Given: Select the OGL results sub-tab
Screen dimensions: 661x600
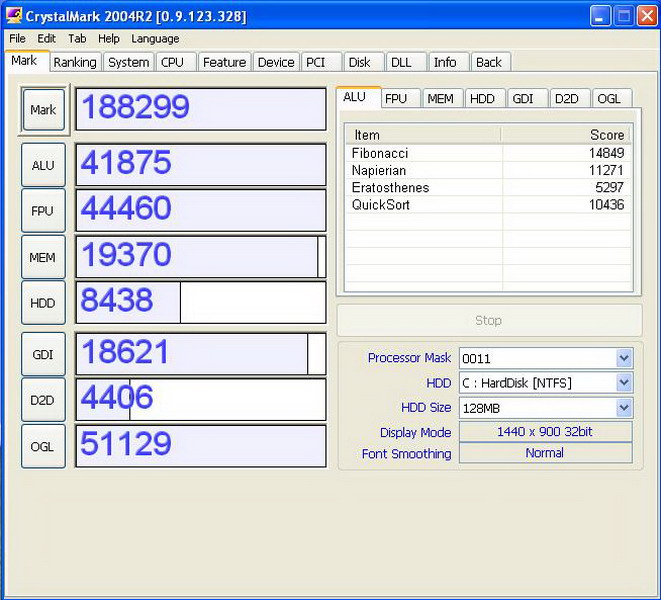Looking at the screenshot, I should click(610, 99).
